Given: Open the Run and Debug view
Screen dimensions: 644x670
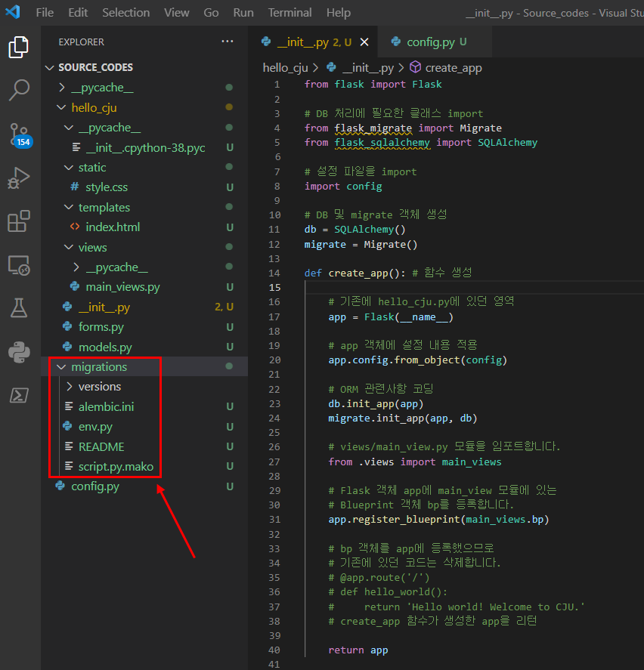Looking at the screenshot, I should point(19,178).
